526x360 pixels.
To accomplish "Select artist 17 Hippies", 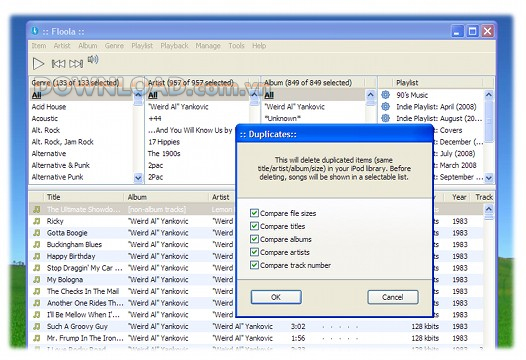I will tap(164, 142).
